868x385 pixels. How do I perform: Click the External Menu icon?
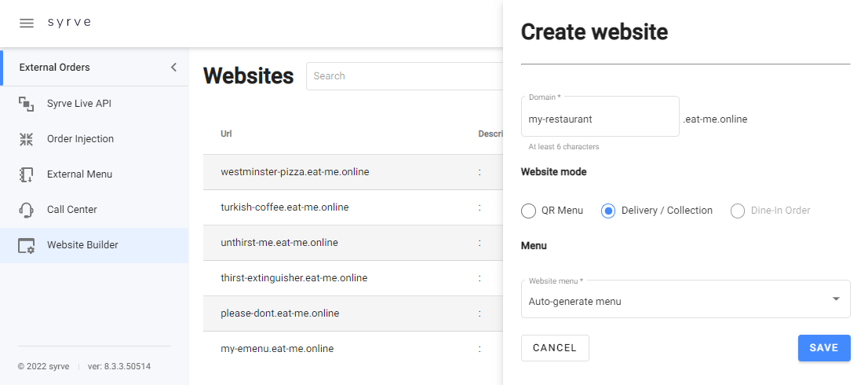point(27,174)
